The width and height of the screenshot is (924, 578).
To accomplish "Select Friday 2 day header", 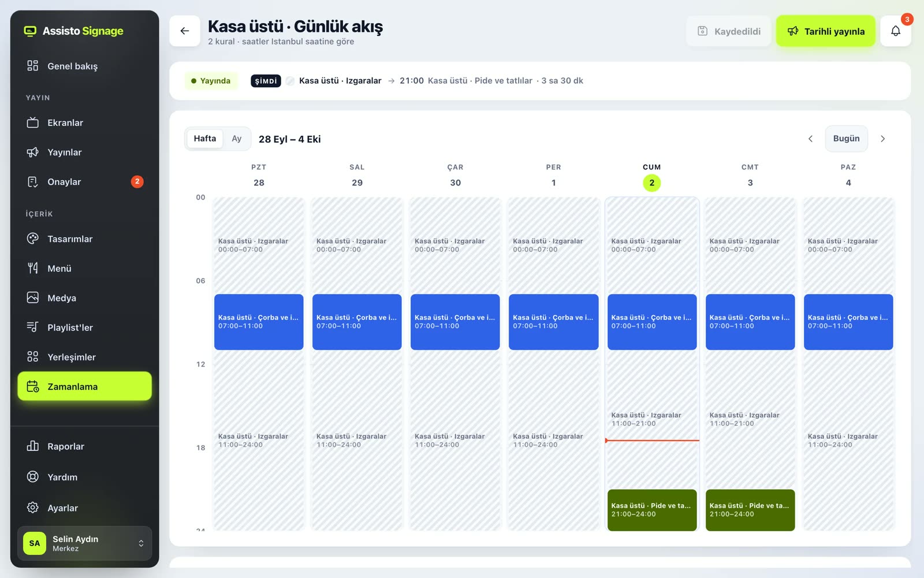I will coord(652,176).
